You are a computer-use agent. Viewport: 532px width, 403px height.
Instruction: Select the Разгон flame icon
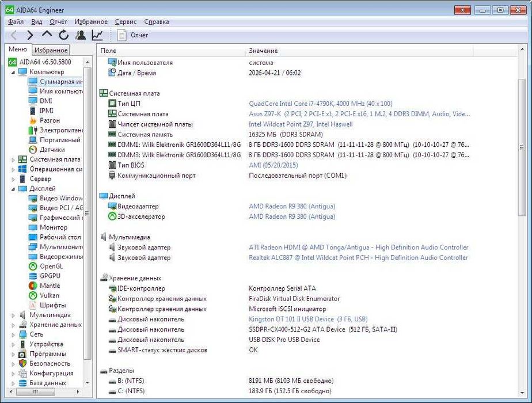[33, 120]
